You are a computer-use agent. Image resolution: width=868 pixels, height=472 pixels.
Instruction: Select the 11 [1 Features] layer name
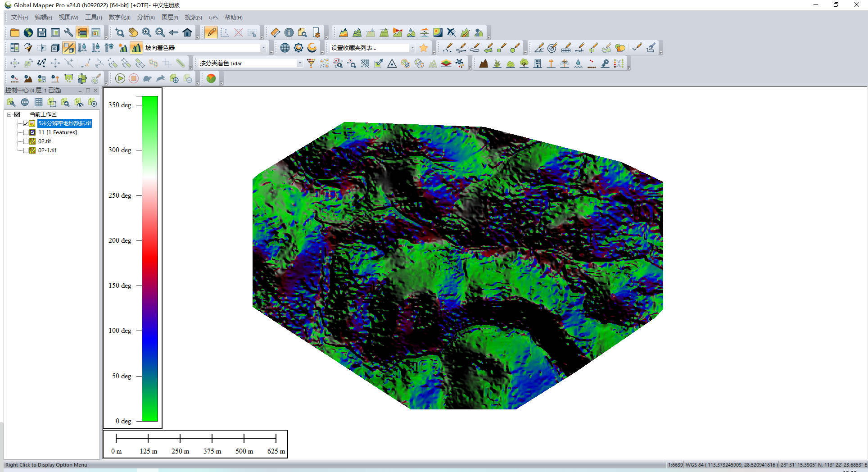coord(58,132)
